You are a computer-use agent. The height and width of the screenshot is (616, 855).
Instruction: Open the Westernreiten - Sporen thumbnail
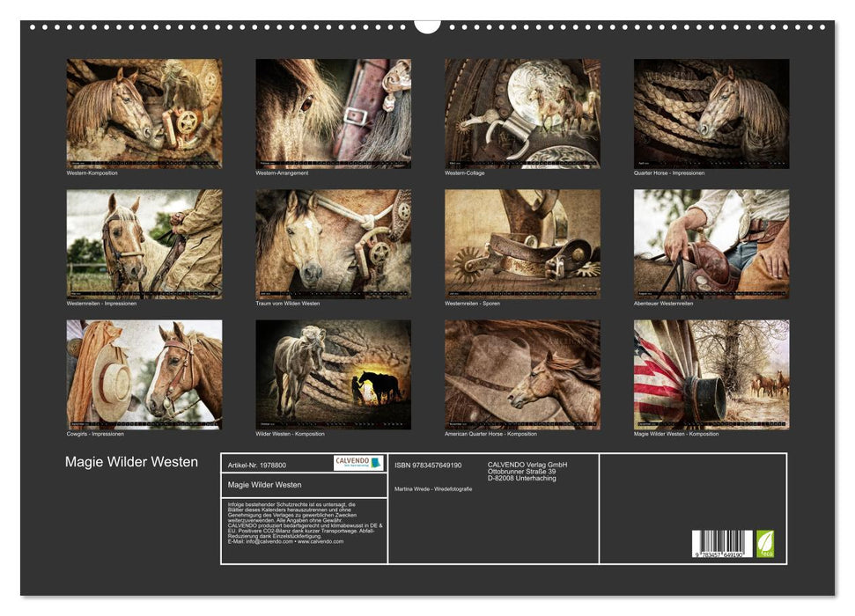522,244
